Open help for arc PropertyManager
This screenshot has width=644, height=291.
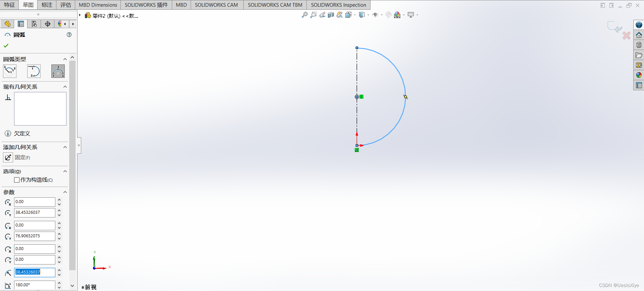point(69,35)
